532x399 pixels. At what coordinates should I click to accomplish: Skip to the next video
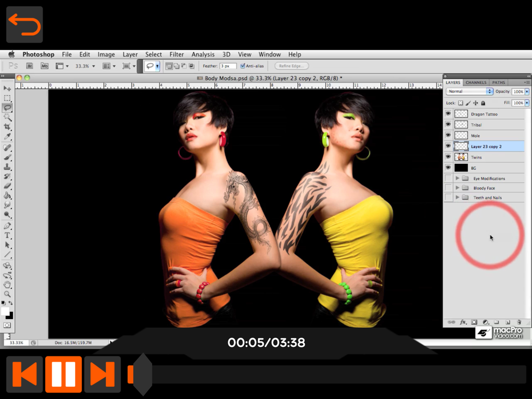(x=103, y=374)
